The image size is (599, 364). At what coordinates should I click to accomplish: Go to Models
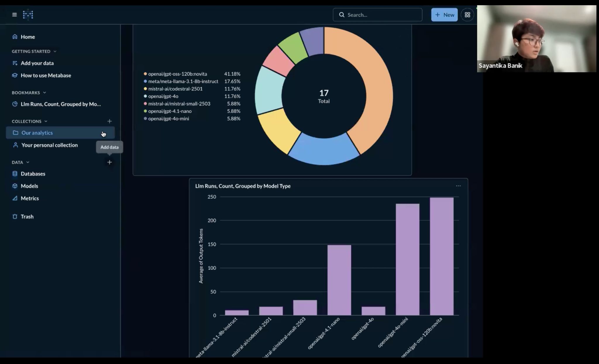(x=29, y=186)
